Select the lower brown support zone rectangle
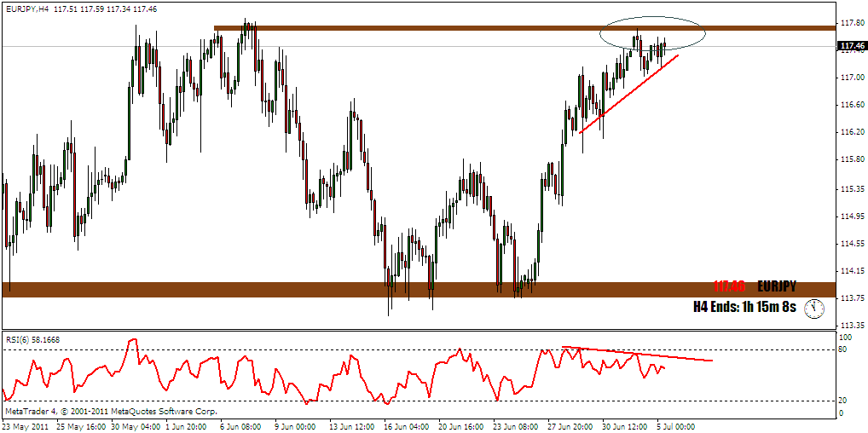Viewport: 868px width, 433px height. 419,290
